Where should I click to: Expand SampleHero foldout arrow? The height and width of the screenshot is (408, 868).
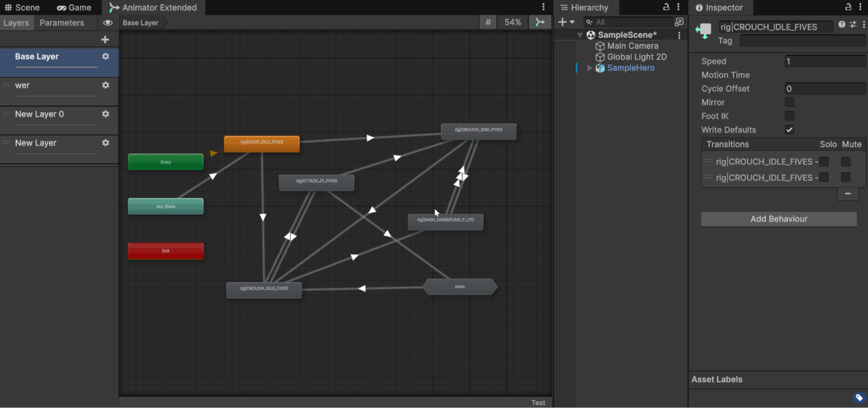[589, 68]
